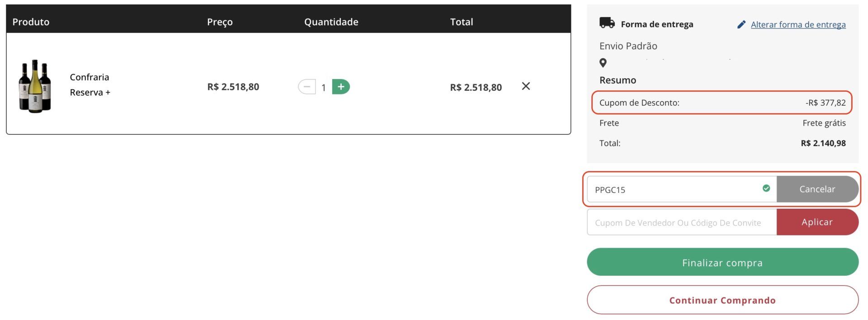Click the minus quantity button

pyautogui.click(x=307, y=86)
